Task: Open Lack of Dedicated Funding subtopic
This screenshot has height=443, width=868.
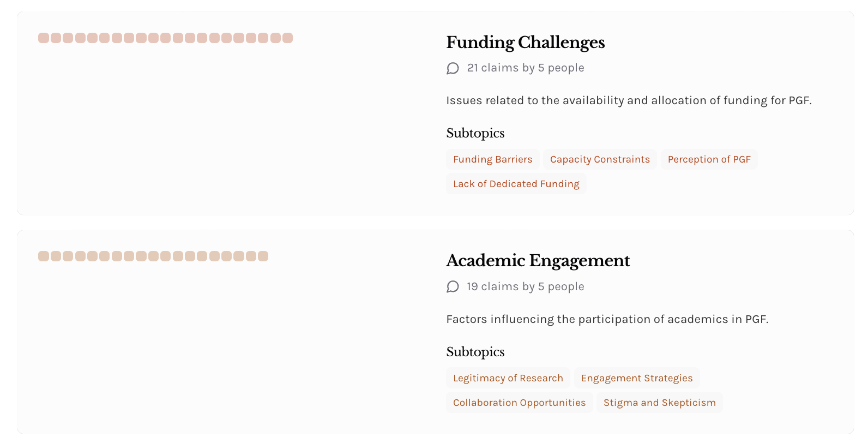Action: click(516, 184)
